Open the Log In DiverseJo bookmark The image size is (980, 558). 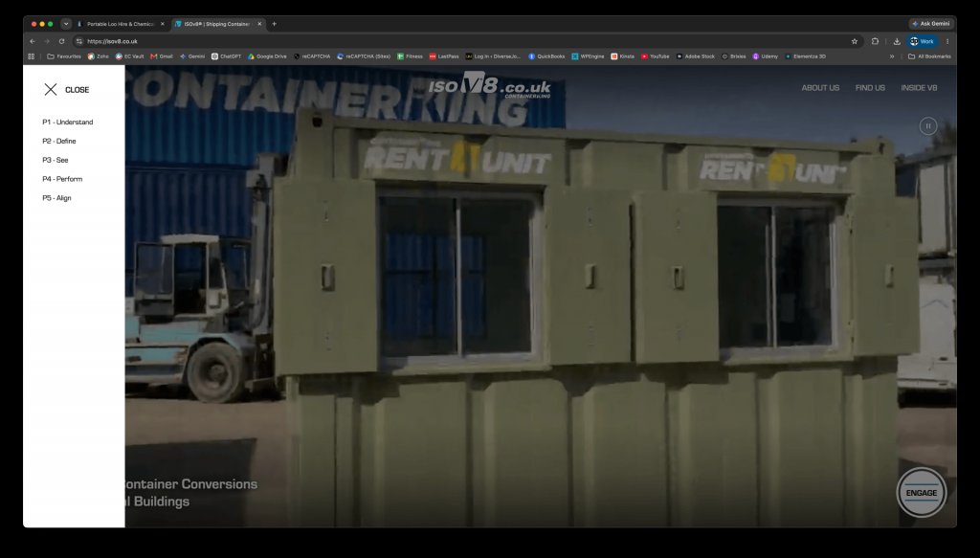click(493, 56)
